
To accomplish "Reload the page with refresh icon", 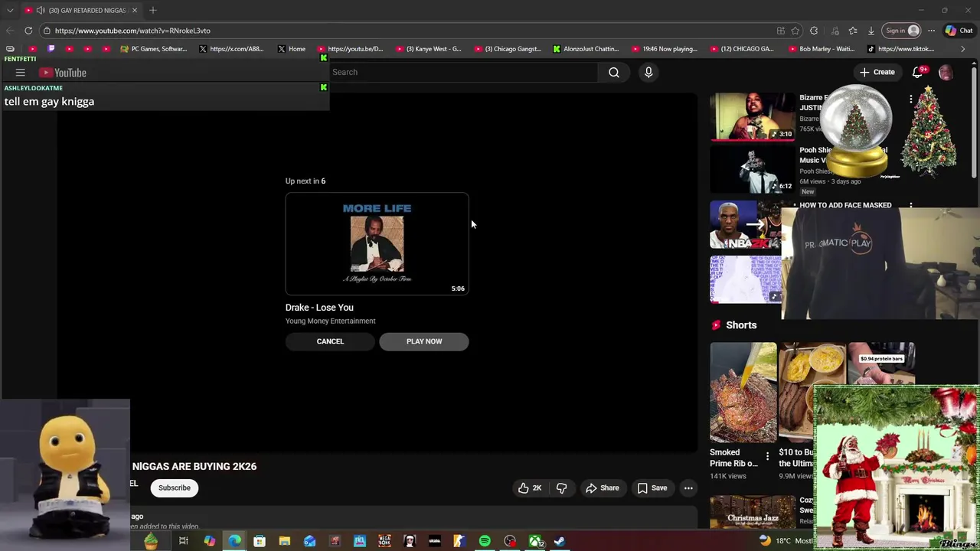I will 28,31.
